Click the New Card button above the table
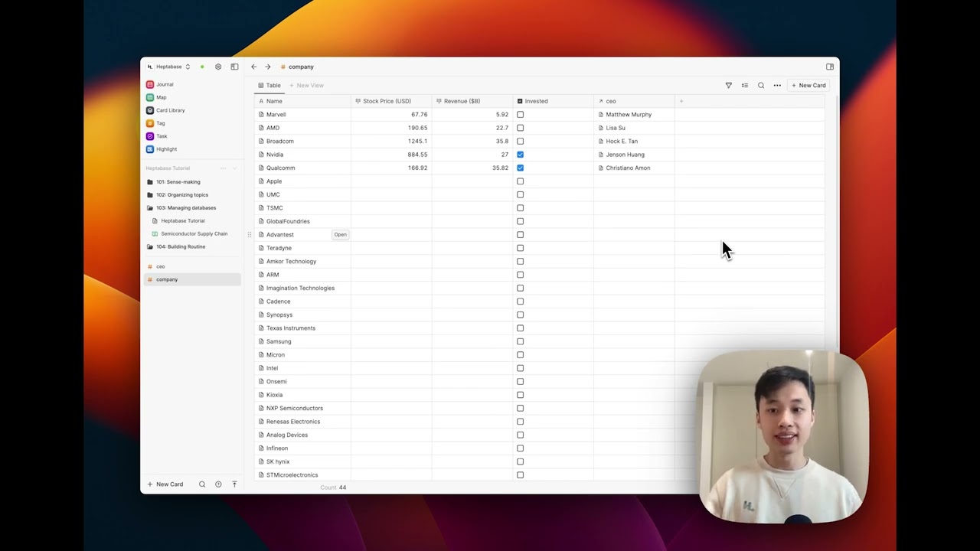980x551 pixels. click(x=808, y=85)
